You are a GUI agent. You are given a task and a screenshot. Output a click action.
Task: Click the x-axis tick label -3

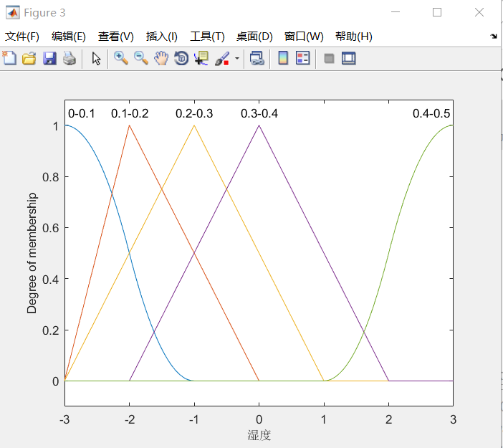click(x=64, y=419)
